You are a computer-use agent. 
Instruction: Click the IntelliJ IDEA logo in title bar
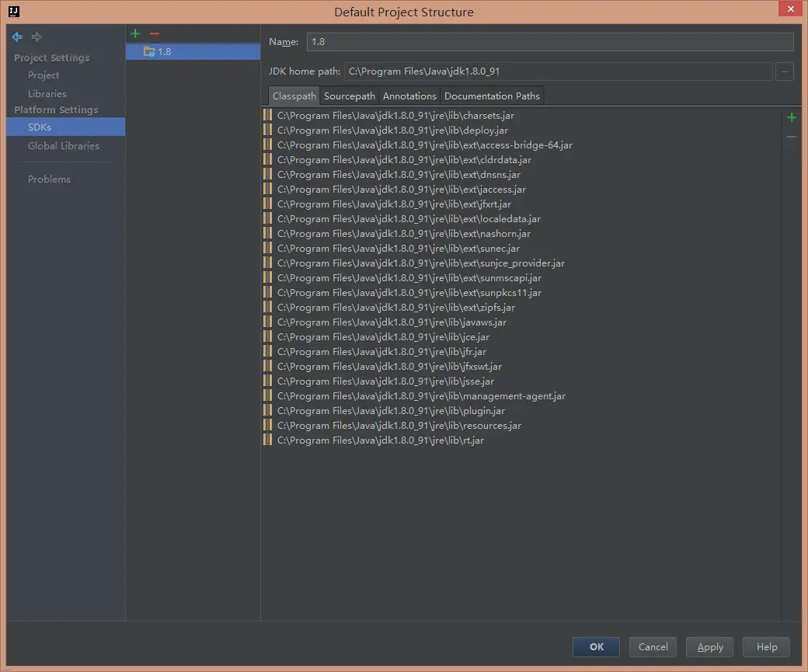pyautogui.click(x=14, y=12)
